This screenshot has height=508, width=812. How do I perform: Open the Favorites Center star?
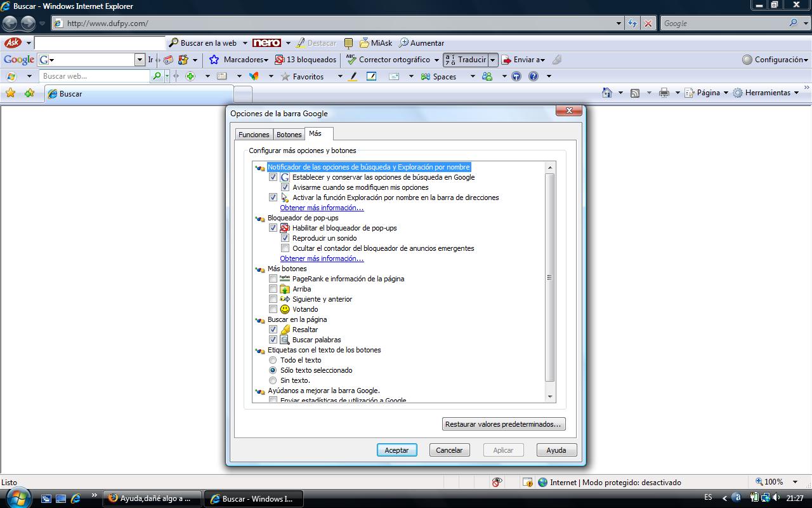tap(10, 93)
